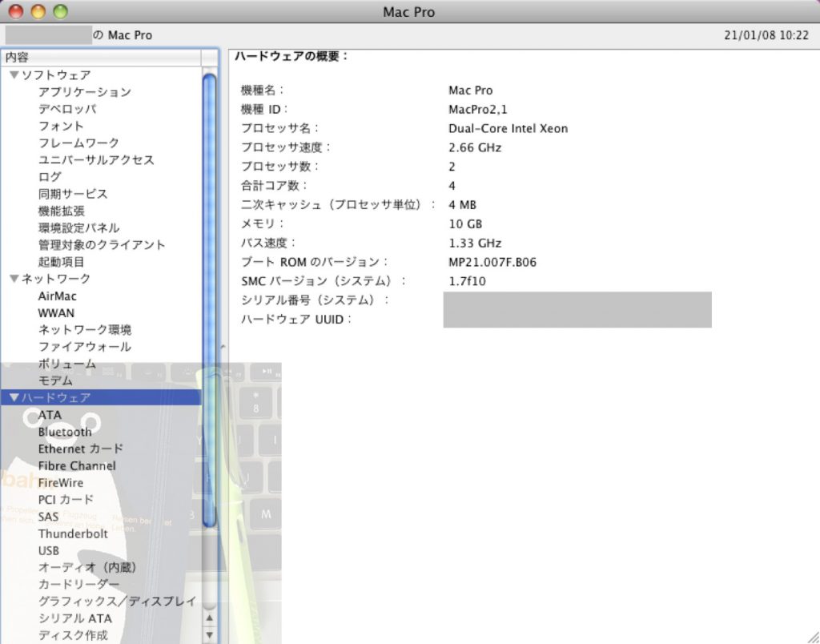Select シリアル ATA entry
The width and height of the screenshot is (820, 644).
[74, 618]
